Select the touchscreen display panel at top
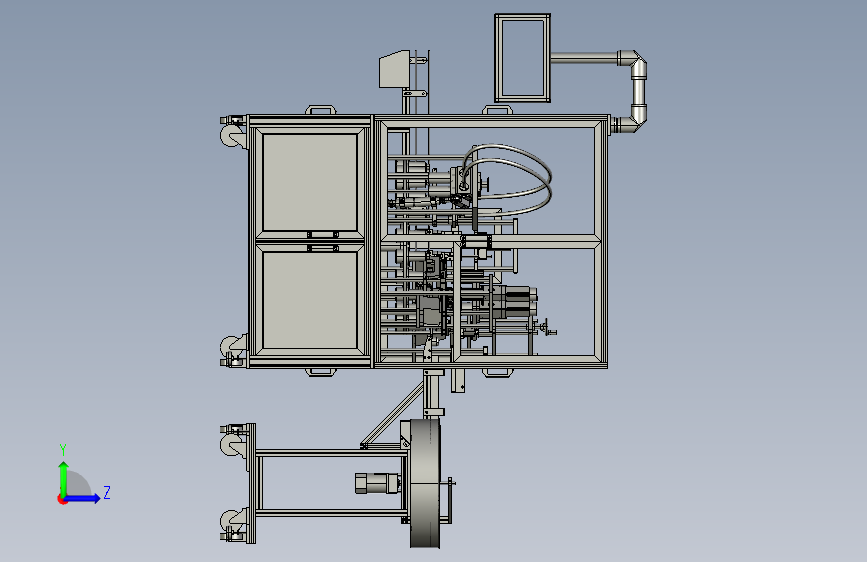867x562 pixels. pos(523,58)
